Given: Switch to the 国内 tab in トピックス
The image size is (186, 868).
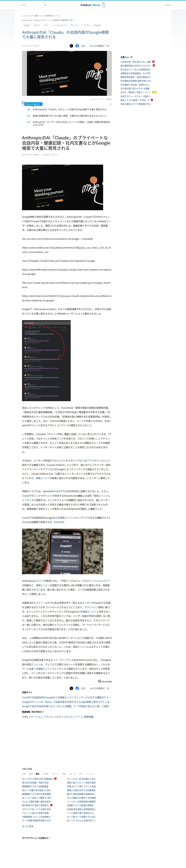Looking at the screenshot, I should 31,774.
